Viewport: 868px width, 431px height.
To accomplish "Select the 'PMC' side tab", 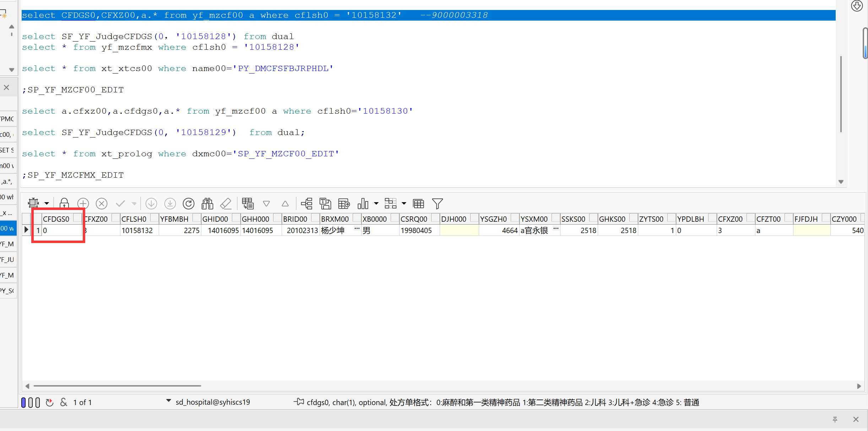I will [x=8, y=119].
